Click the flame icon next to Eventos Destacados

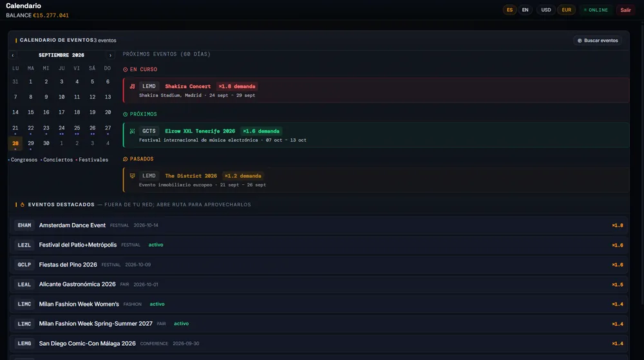click(23, 204)
